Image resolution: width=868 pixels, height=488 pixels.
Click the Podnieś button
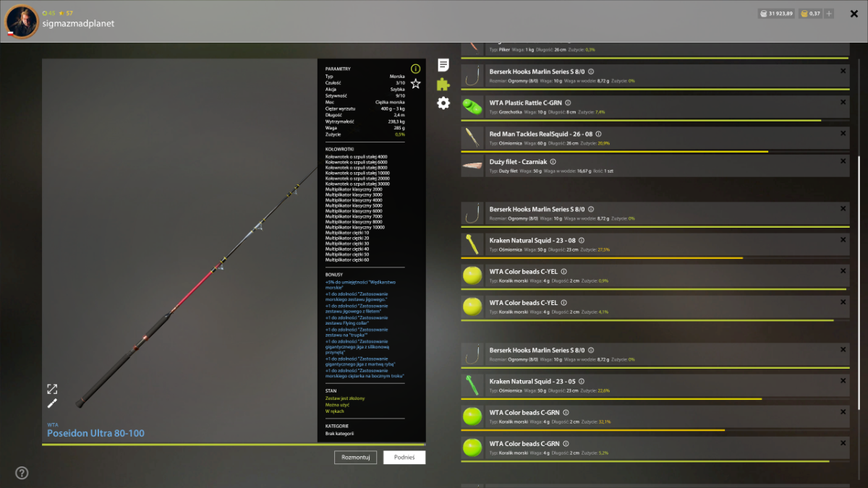(x=404, y=457)
